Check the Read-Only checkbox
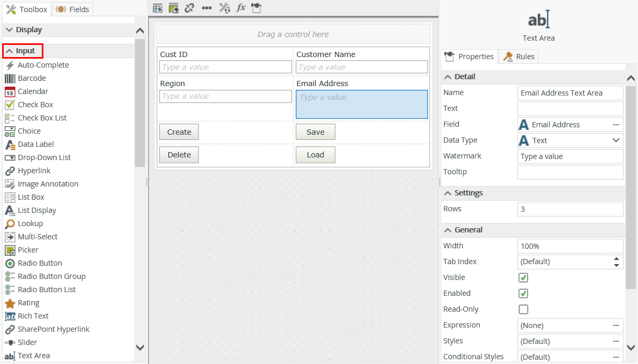Image resolution: width=638 pixels, height=364 pixels. [x=523, y=309]
